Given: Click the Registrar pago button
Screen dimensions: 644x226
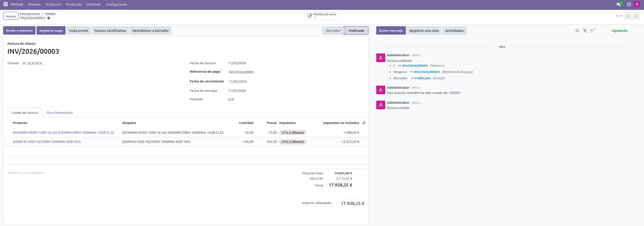Looking at the screenshot, I should [51, 31].
